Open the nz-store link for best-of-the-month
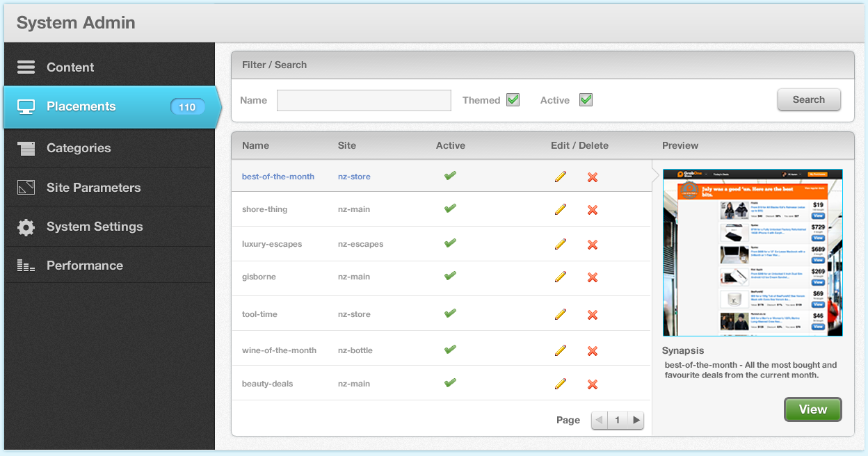The height and width of the screenshot is (456, 868). [x=354, y=177]
